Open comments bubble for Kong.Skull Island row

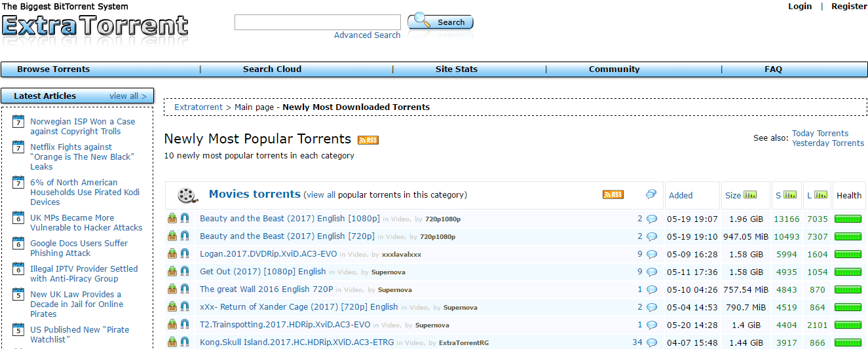coord(652,342)
